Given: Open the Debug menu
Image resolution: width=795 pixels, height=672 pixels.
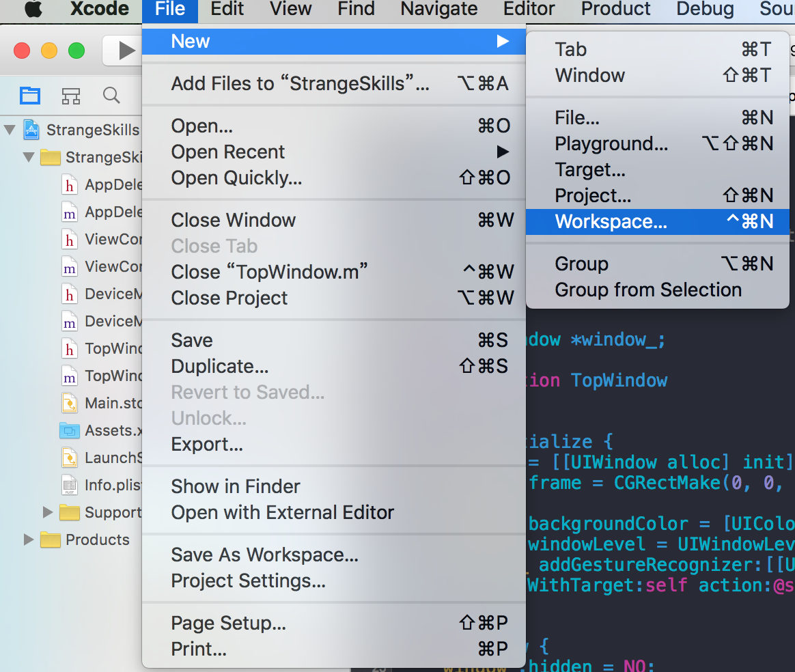Looking at the screenshot, I should 705,9.
